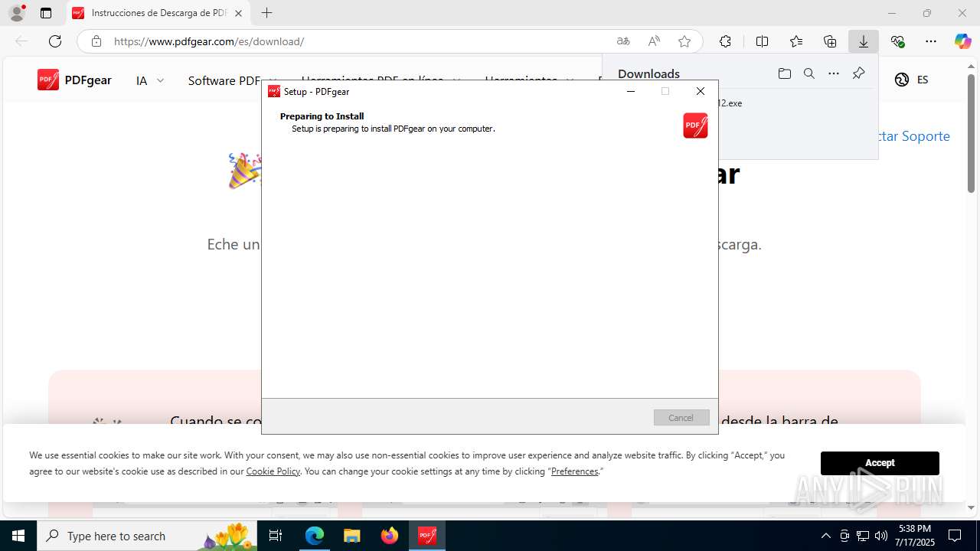Image resolution: width=980 pixels, height=551 pixels.
Task: Select the PDFgear setup taskbar icon
Action: coord(427,536)
